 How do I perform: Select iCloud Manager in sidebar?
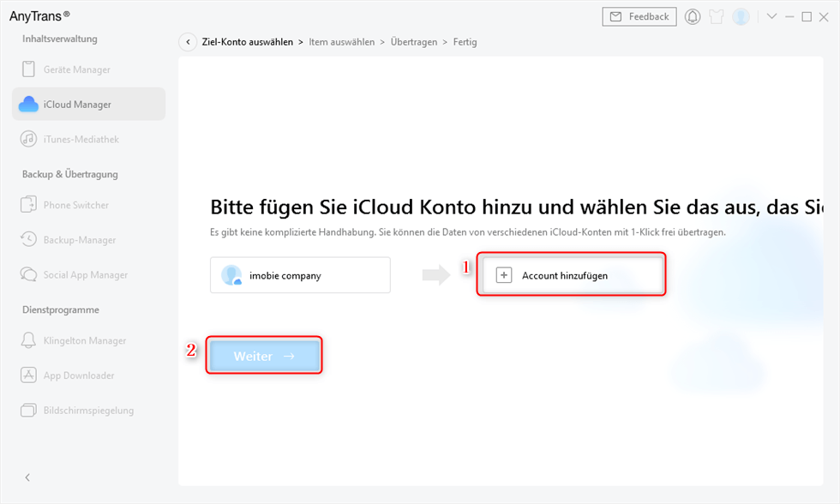pyautogui.click(x=88, y=104)
